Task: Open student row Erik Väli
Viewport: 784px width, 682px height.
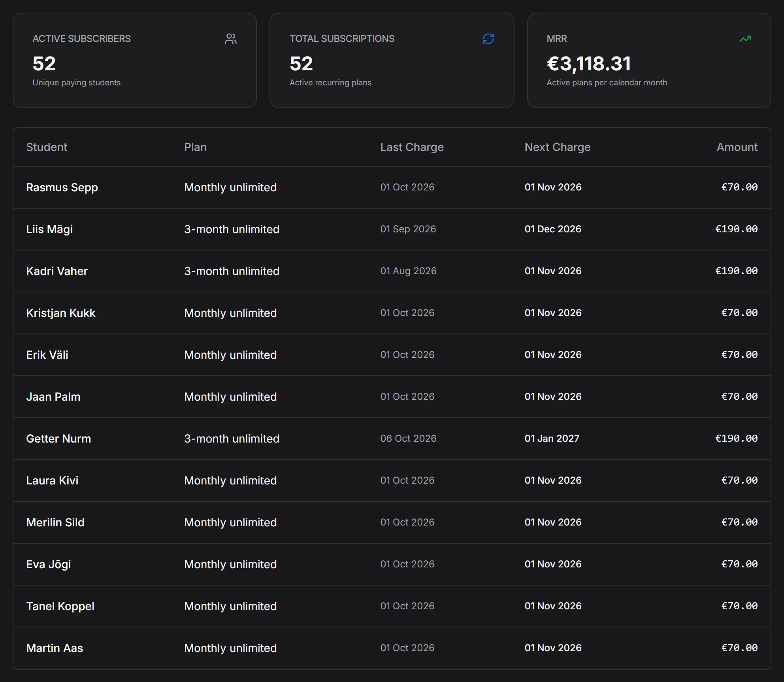Action: [392, 355]
